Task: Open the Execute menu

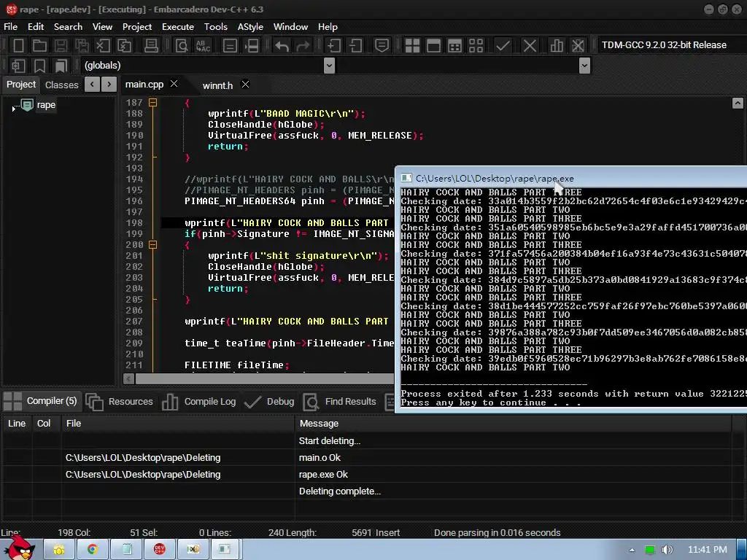Action: (178, 27)
